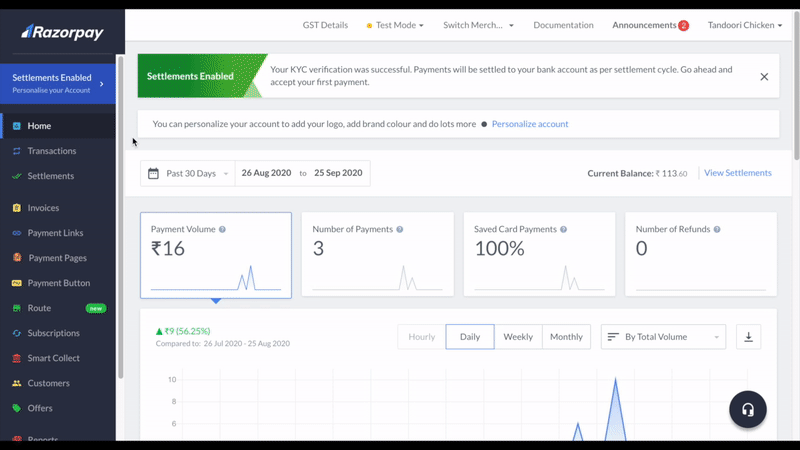800x450 pixels.
Task: Click the sidebar vertical scrollbar
Action: pyautogui.click(x=121, y=217)
